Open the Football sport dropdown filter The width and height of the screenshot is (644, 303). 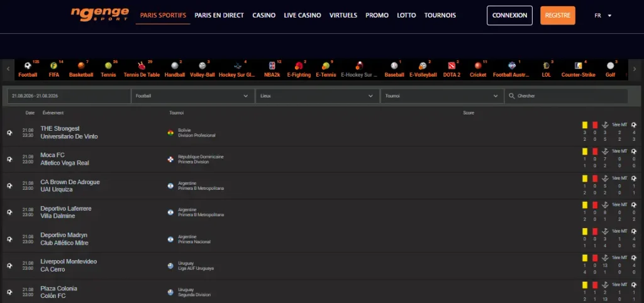click(x=192, y=96)
